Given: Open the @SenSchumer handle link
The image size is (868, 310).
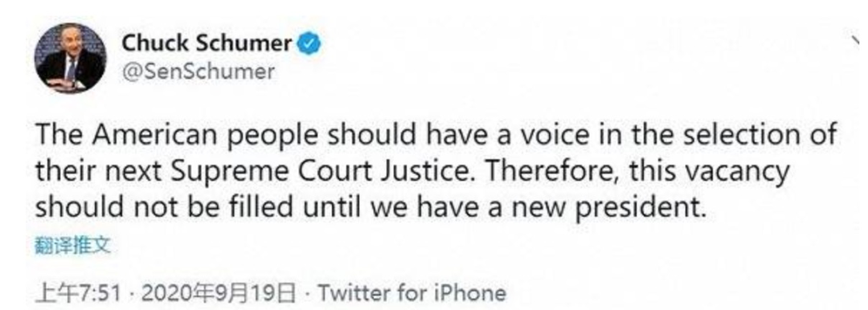Looking at the screenshot, I should point(198,72).
